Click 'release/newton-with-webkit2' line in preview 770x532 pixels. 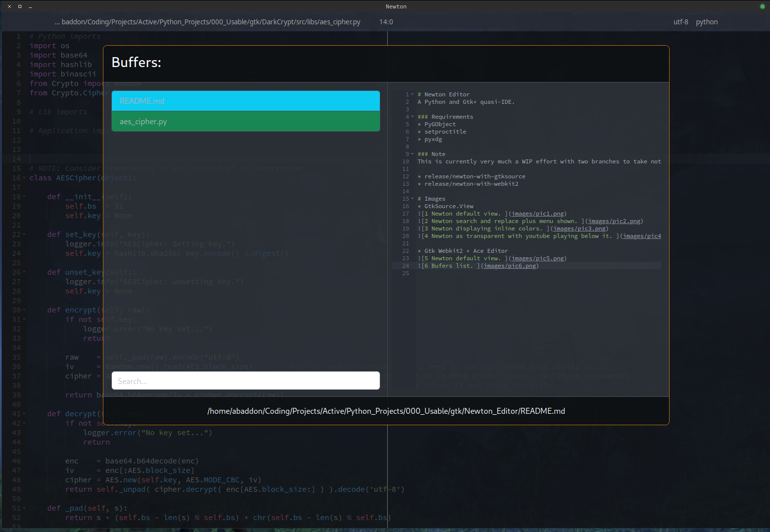pyautogui.click(x=471, y=184)
